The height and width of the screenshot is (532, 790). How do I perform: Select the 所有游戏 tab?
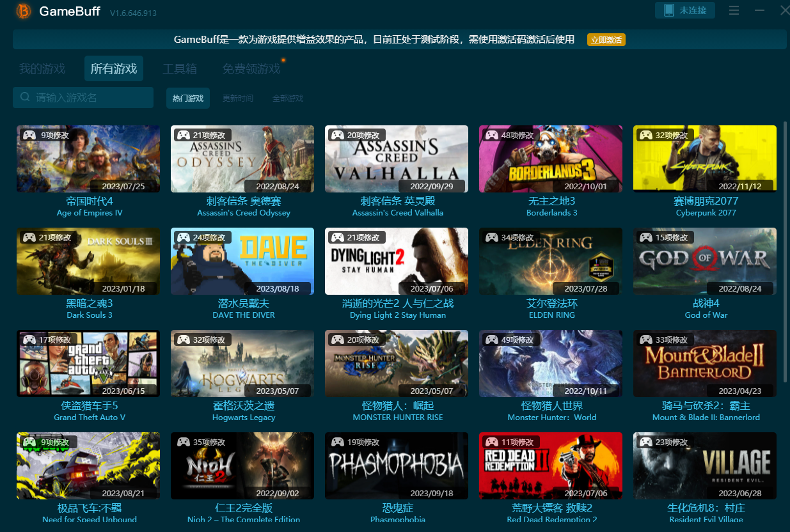114,68
